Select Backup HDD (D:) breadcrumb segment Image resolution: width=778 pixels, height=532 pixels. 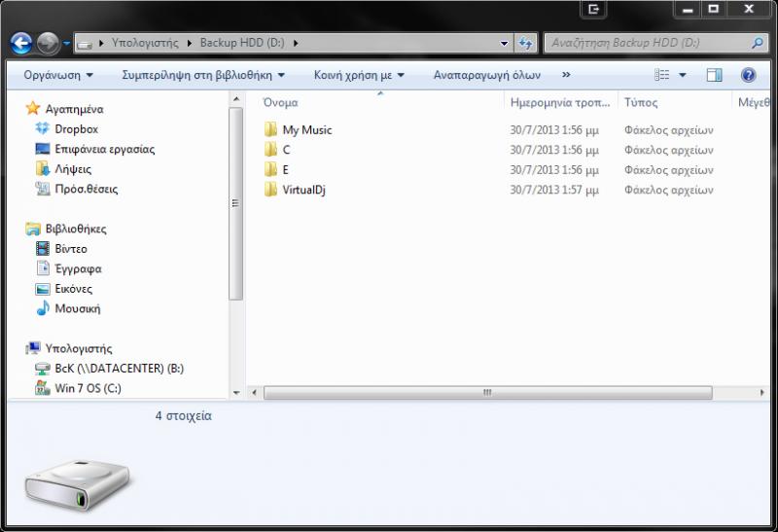(242, 43)
